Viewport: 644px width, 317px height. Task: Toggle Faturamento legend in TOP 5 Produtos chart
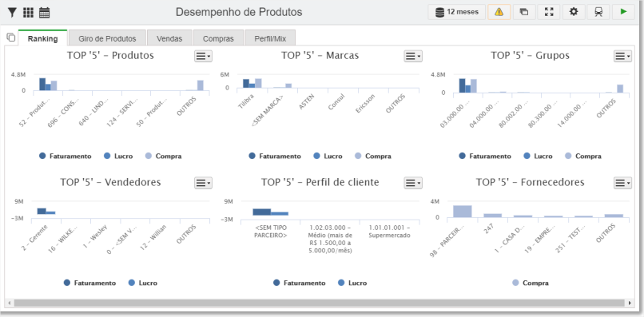pos(66,156)
